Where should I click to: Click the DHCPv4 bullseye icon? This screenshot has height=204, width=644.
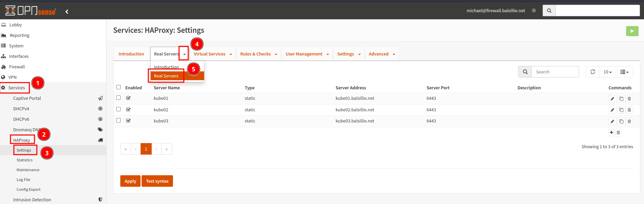(100, 109)
